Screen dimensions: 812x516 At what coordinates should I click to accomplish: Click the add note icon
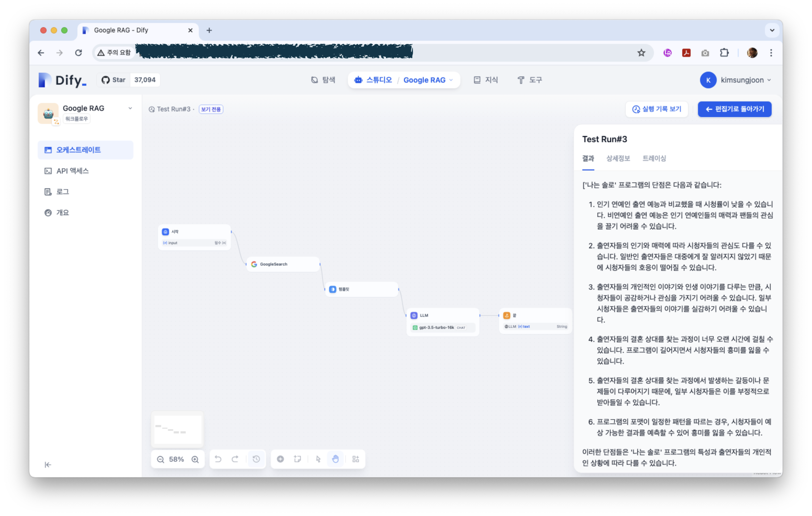[297, 459]
